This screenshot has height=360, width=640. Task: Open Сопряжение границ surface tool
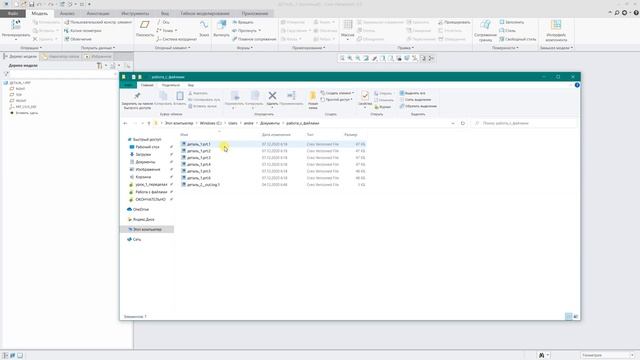click(x=485, y=31)
